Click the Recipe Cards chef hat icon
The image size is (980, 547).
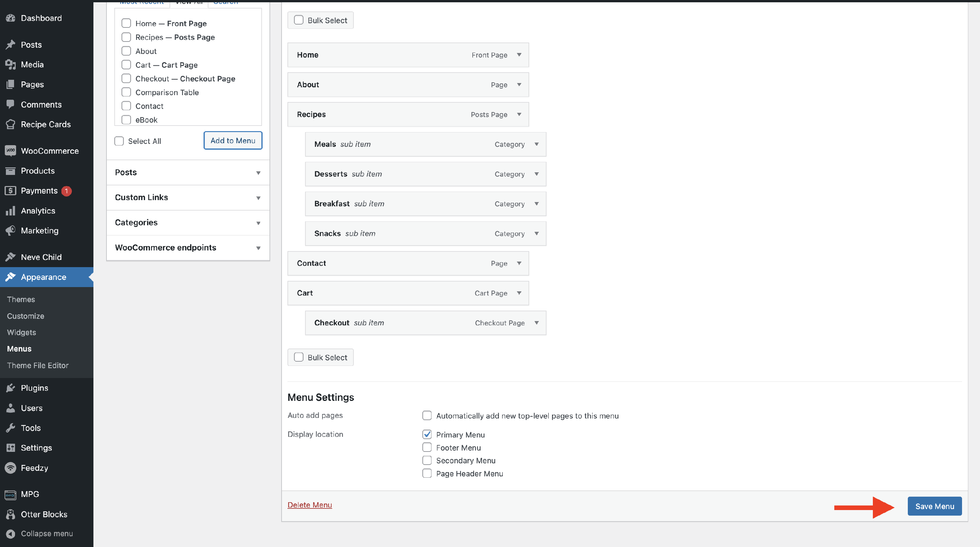click(x=11, y=124)
